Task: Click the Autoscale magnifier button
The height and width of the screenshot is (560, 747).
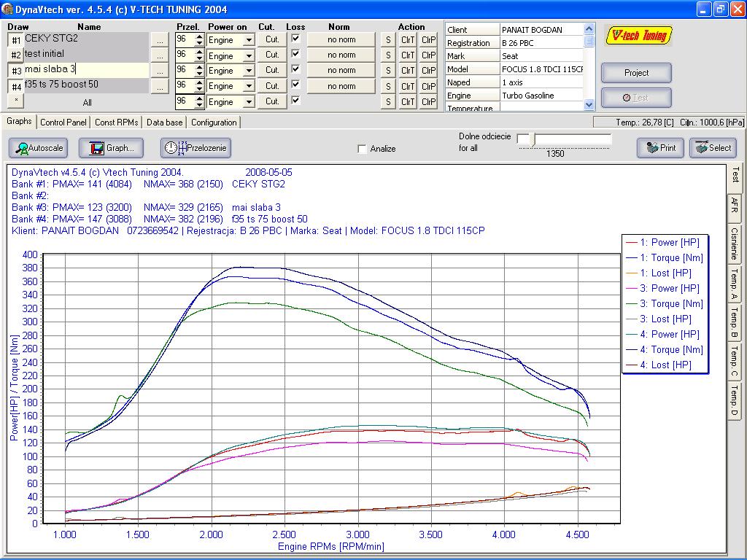Action: 38,148
